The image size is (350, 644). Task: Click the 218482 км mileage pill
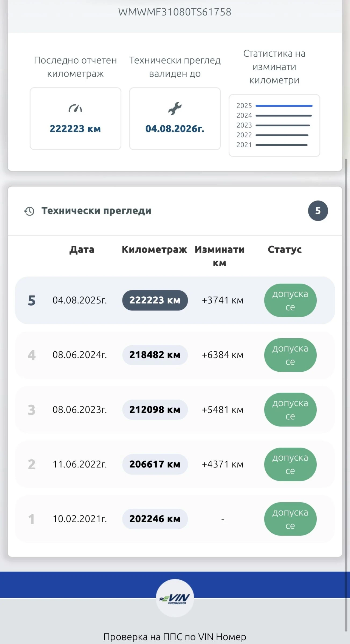click(x=155, y=355)
